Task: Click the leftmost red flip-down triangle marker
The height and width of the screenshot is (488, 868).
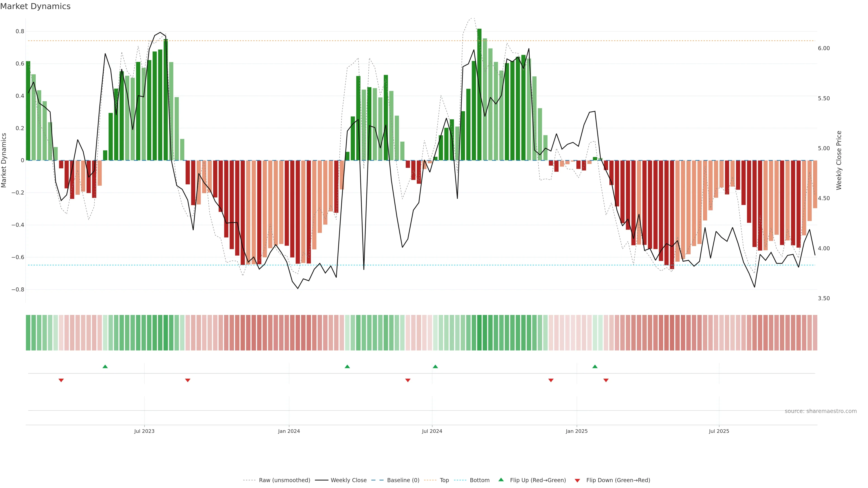Action: [61, 380]
